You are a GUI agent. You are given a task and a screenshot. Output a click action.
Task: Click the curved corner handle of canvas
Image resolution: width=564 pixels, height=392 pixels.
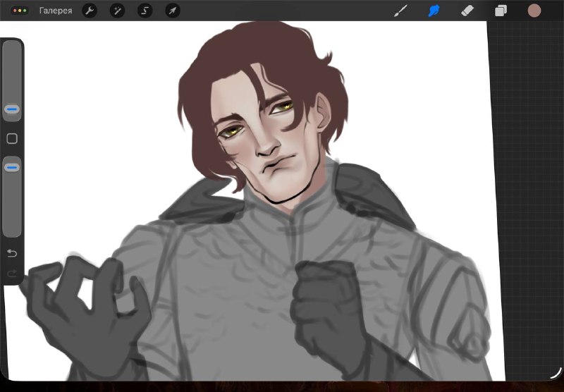[556, 373]
